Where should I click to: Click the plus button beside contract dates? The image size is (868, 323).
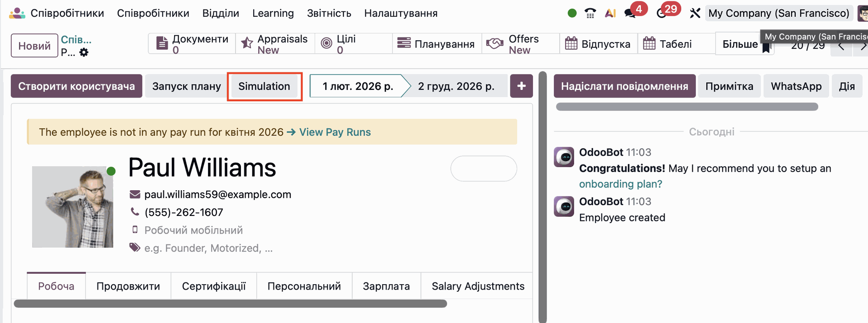click(521, 86)
